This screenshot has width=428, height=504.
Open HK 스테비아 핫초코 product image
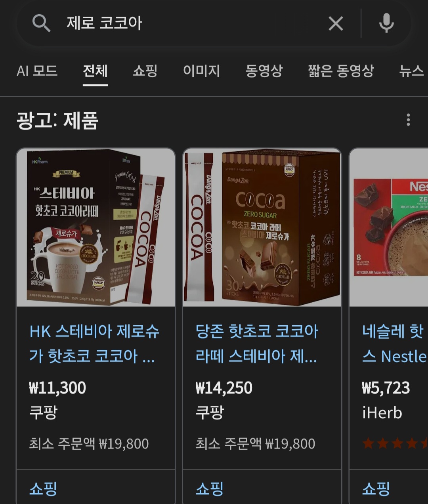(96, 227)
